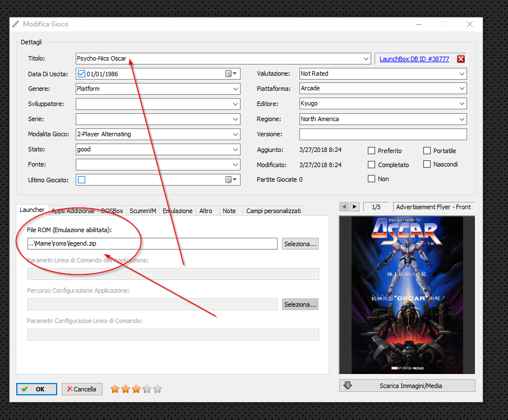Expand the Genere dropdown
The image size is (508, 420).
[235, 89]
